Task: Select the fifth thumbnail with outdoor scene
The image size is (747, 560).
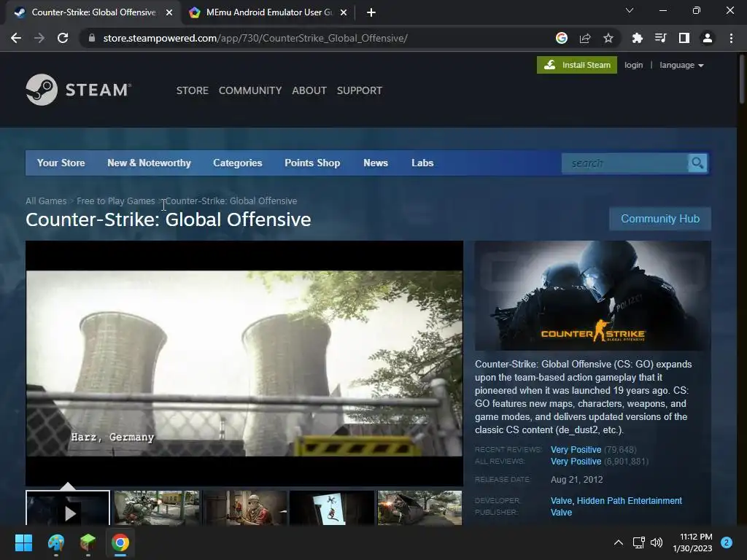Action: [x=419, y=508]
